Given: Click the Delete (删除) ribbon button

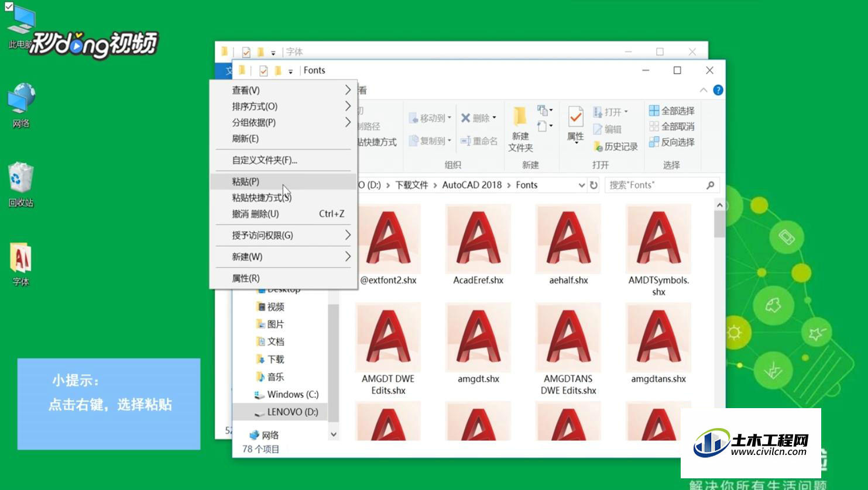Looking at the screenshot, I should pos(478,118).
